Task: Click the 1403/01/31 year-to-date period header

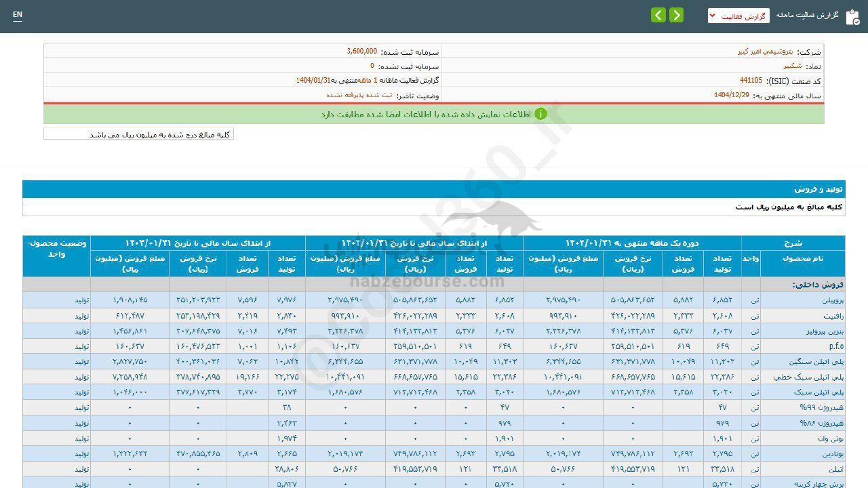Action: [197, 243]
